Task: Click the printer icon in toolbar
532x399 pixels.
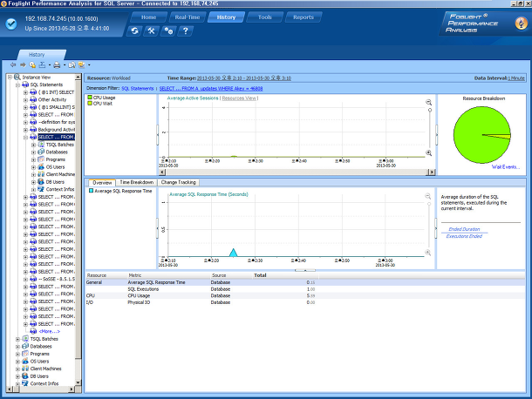Action: pyautogui.click(x=57, y=64)
